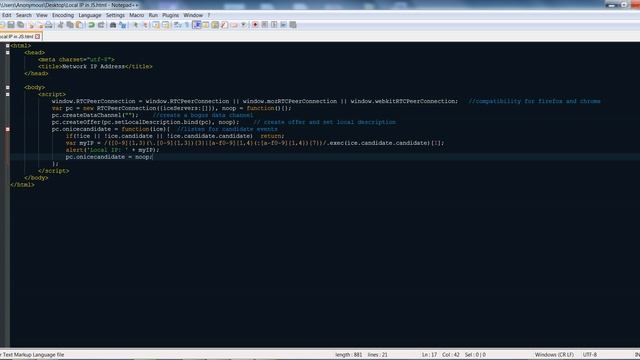Open Replace dialog from the toolbar icon

tap(122, 25)
